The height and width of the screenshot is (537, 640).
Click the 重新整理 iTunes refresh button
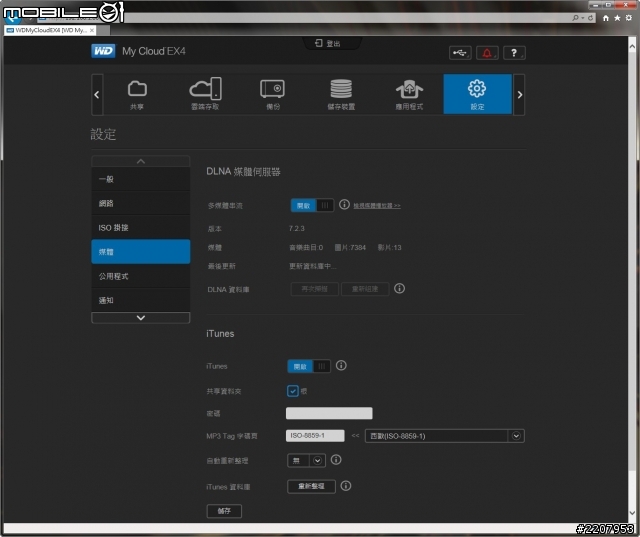(311, 486)
